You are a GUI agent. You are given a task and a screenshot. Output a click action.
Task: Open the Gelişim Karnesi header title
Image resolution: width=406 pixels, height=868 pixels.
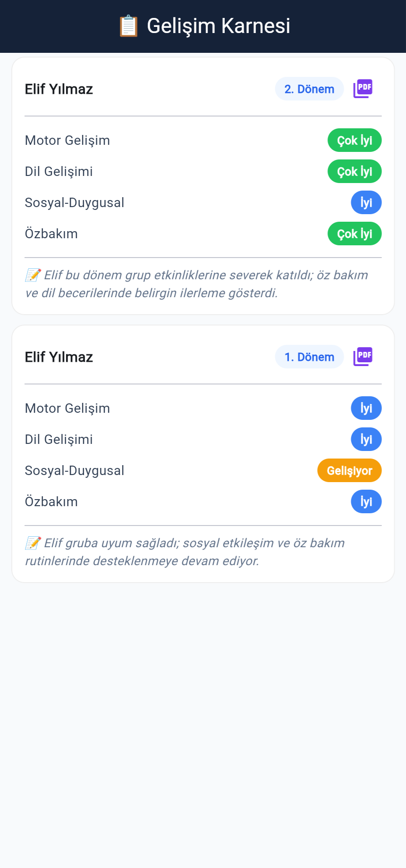pos(219,26)
